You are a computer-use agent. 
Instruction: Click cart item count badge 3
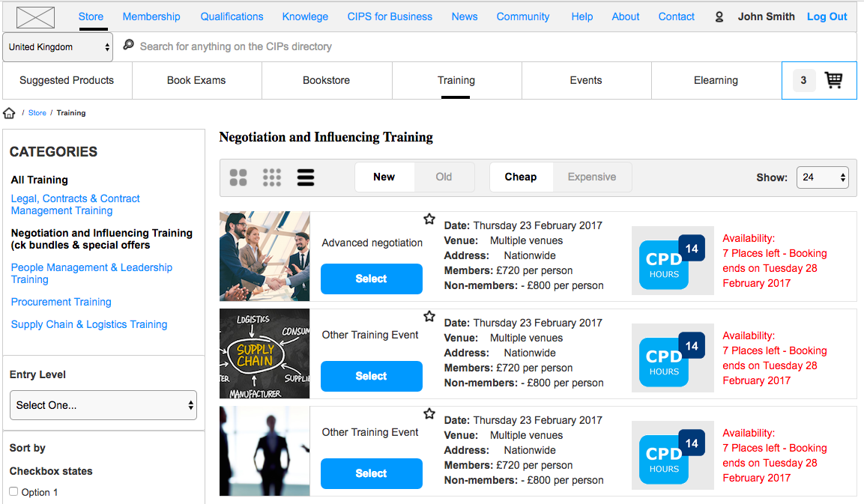coord(803,80)
